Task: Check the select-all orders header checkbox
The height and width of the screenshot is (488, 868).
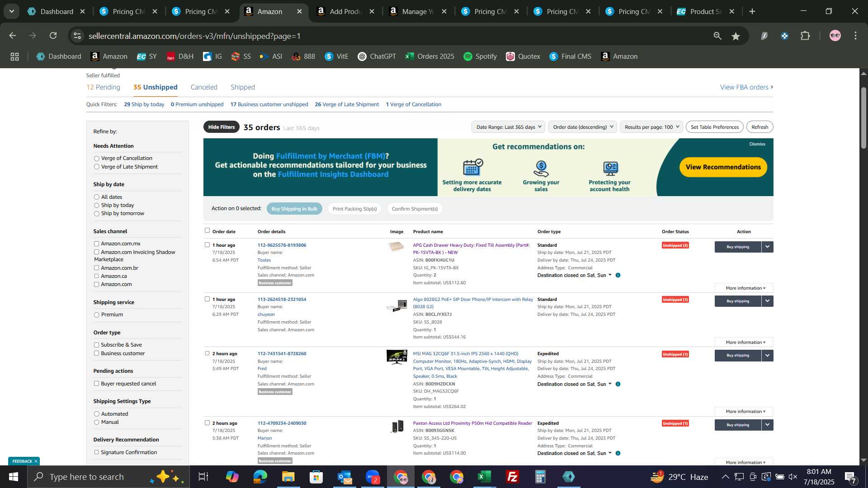Action: click(207, 230)
